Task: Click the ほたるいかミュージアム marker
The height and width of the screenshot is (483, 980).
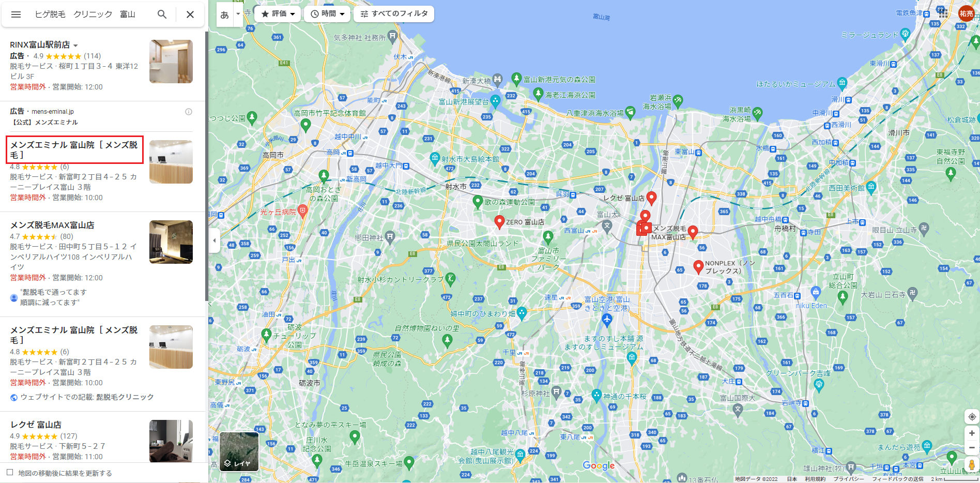Action: [x=843, y=83]
